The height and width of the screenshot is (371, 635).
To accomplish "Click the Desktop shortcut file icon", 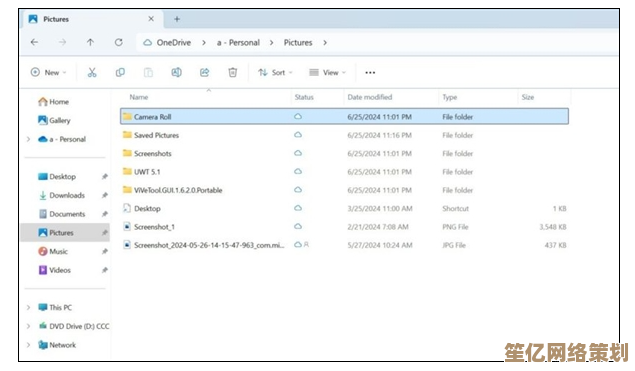I will coord(127,208).
